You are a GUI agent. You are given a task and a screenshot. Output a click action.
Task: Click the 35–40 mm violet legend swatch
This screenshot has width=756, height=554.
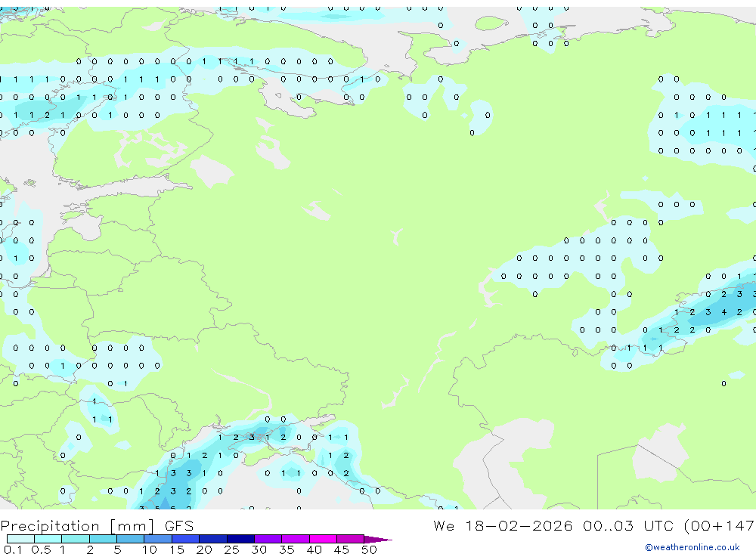[296, 539]
